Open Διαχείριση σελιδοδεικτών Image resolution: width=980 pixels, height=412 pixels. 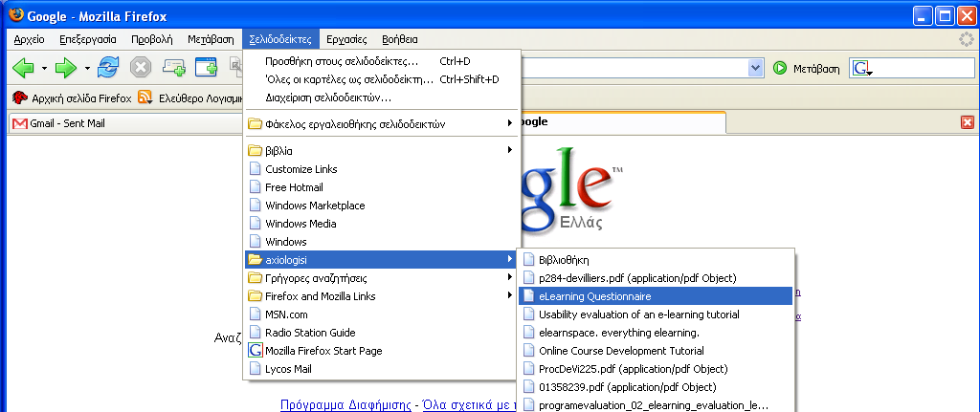pos(382,98)
